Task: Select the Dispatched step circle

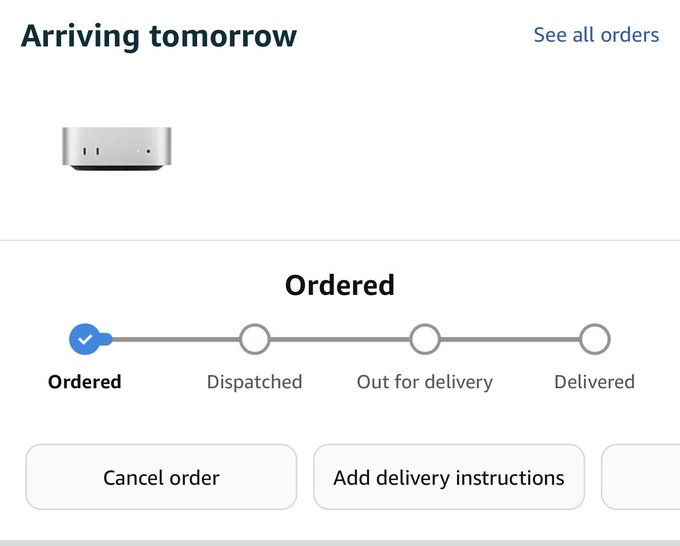Action: 255,340
